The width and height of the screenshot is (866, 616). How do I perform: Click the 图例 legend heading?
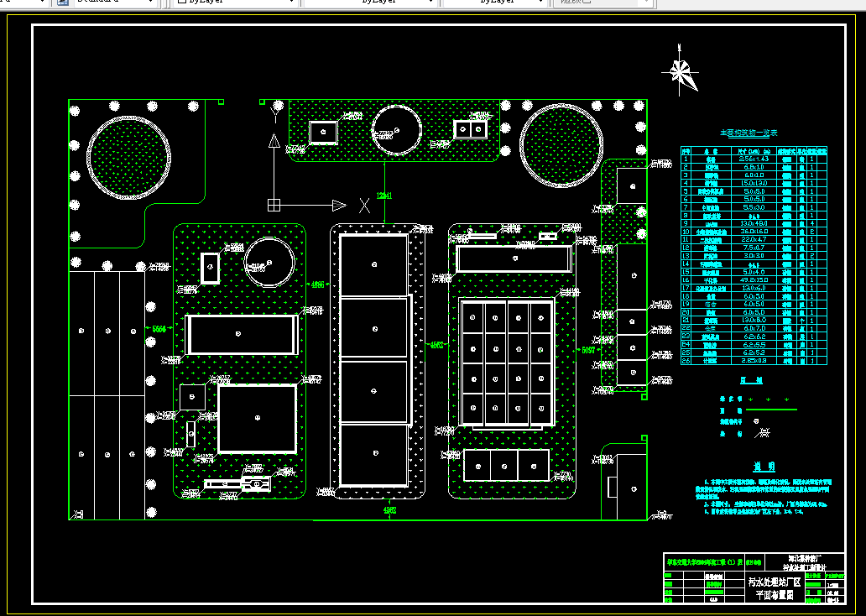[751, 381]
